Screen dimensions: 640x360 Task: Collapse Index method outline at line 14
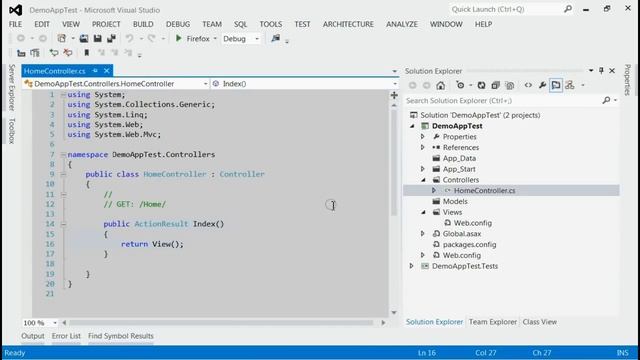pos(63,224)
